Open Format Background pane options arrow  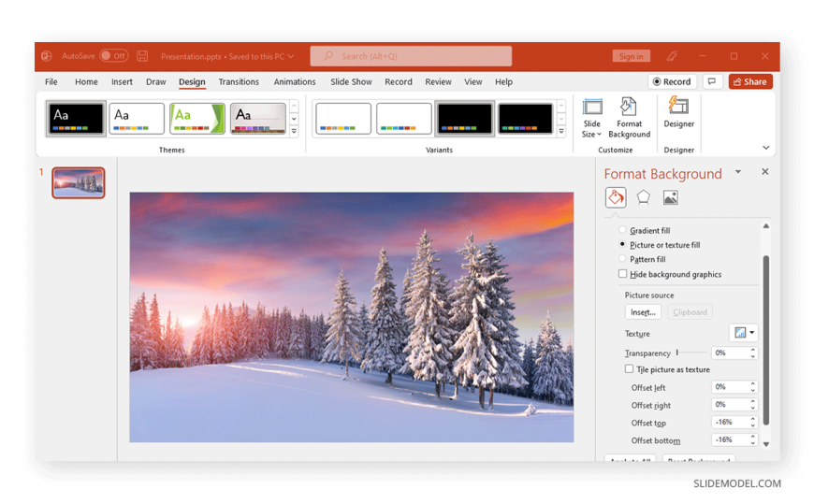[x=737, y=172]
